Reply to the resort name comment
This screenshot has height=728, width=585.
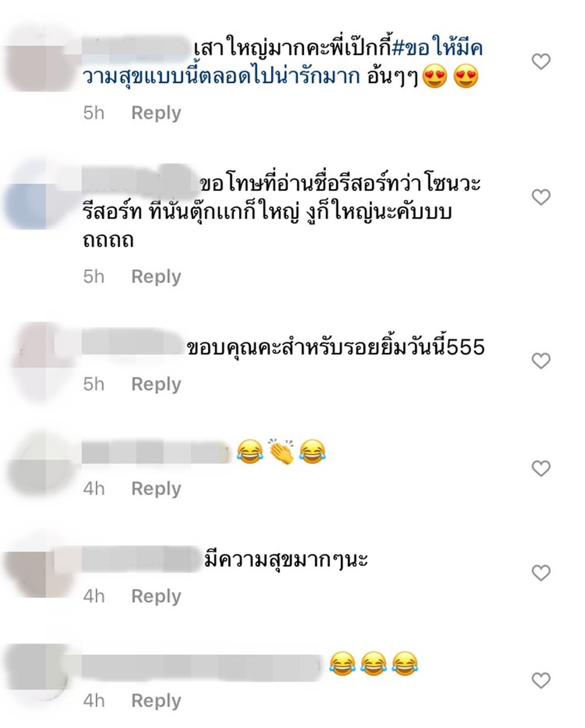[156, 277]
